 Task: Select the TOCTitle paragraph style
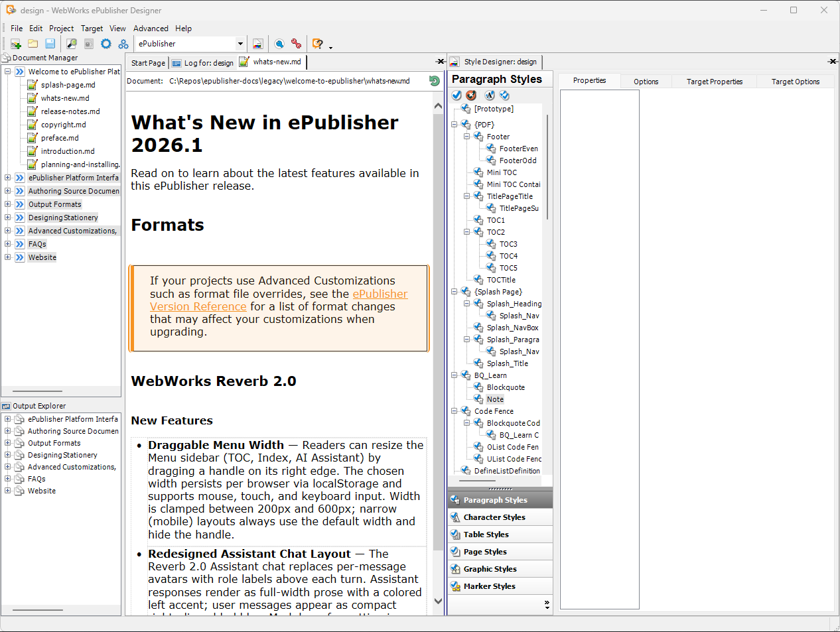501,280
